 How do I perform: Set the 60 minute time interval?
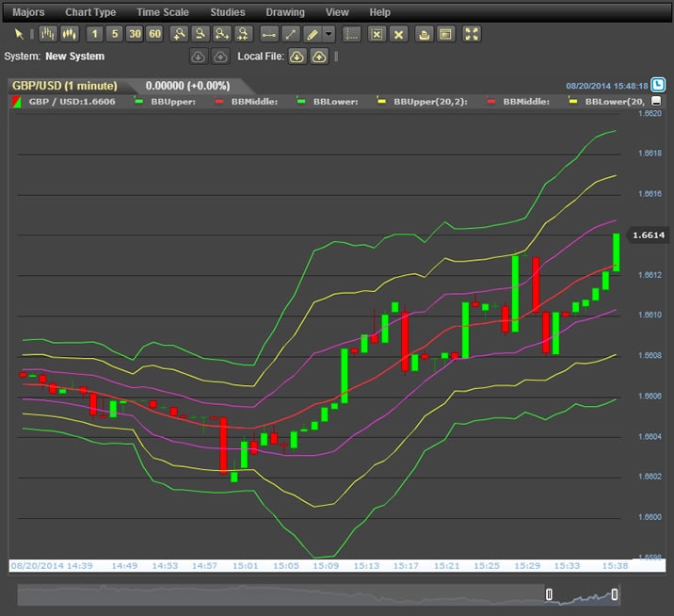154,34
